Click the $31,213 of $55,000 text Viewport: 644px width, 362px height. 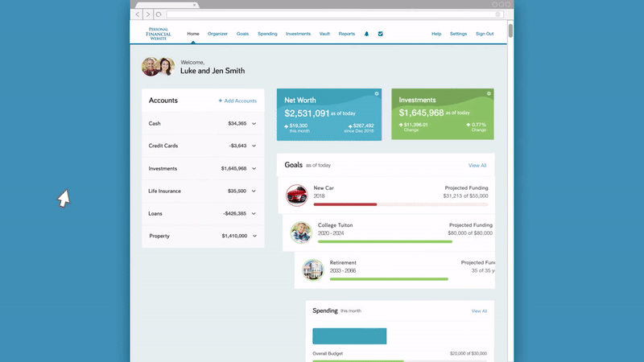point(465,195)
